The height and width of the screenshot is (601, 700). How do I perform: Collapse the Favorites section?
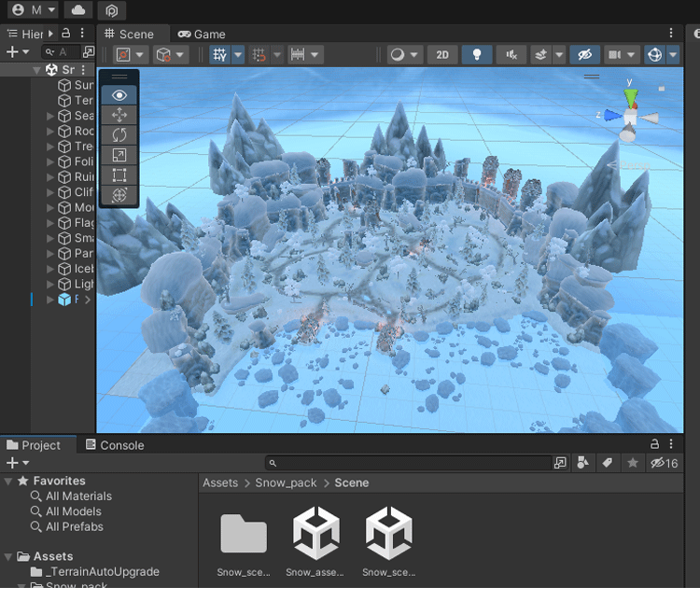click(8, 481)
